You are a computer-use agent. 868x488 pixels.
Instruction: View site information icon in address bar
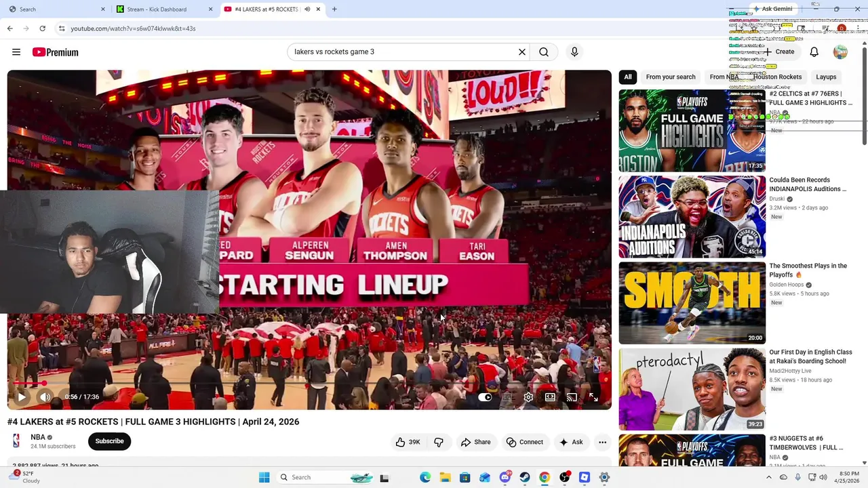[62, 28]
